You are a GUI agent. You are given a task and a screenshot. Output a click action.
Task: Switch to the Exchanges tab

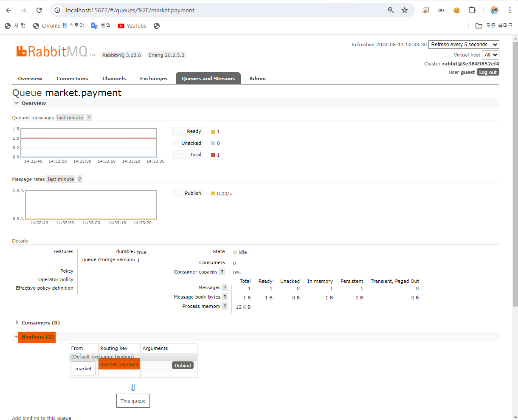[x=154, y=78]
